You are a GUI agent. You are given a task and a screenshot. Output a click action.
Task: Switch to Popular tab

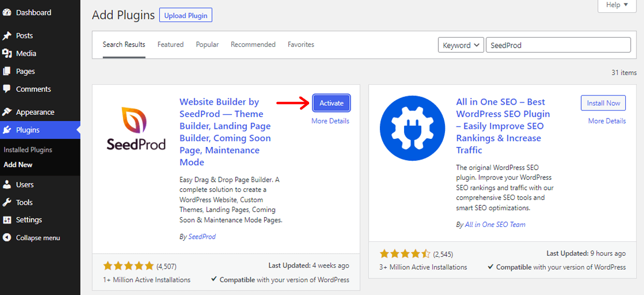click(x=207, y=45)
